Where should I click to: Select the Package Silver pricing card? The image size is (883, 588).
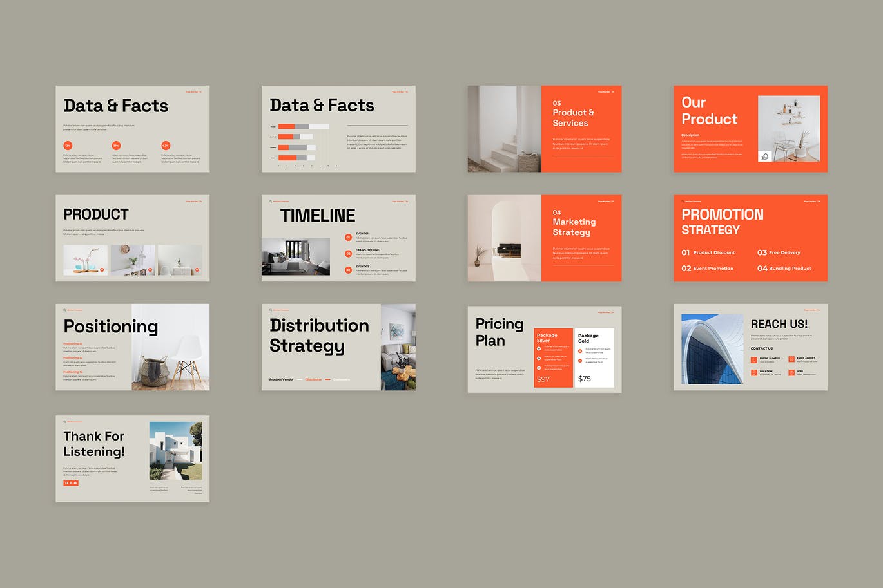tap(553, 358)
